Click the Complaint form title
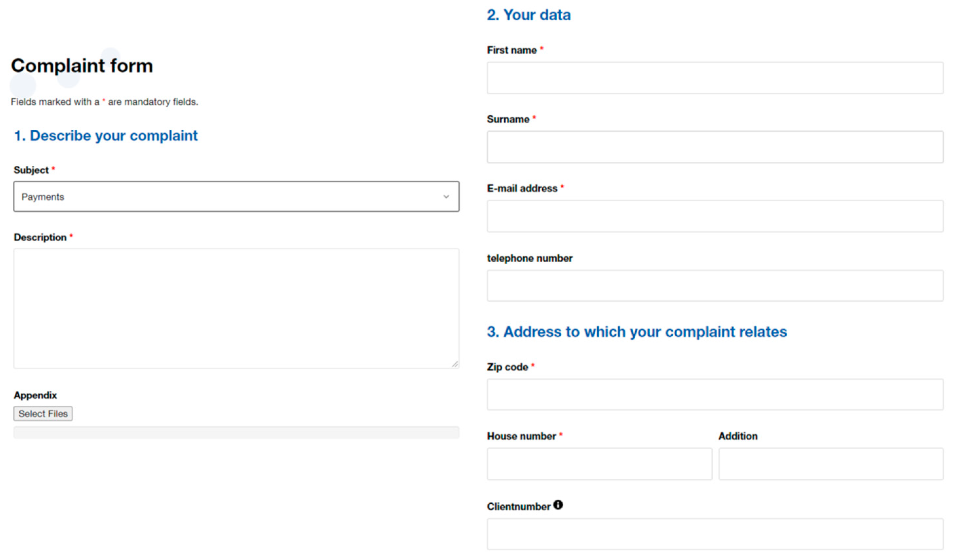Viewport: 953px width, 560px height. pyautogui.click(x=82, y=66)
